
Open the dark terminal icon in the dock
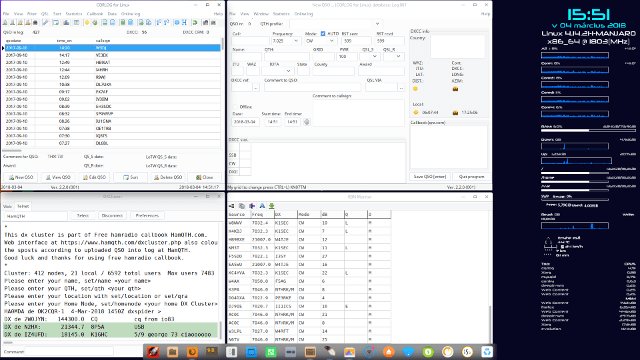212,352
